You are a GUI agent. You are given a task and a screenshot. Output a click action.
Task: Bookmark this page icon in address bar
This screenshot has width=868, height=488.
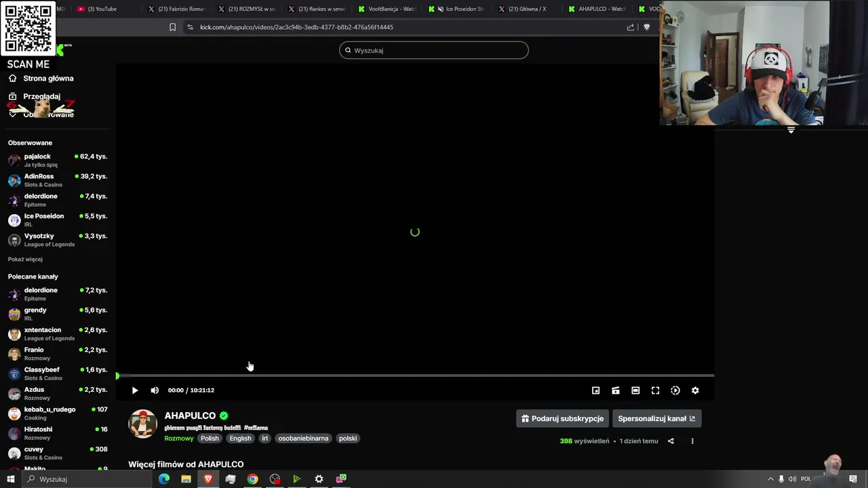click(172, 27)
